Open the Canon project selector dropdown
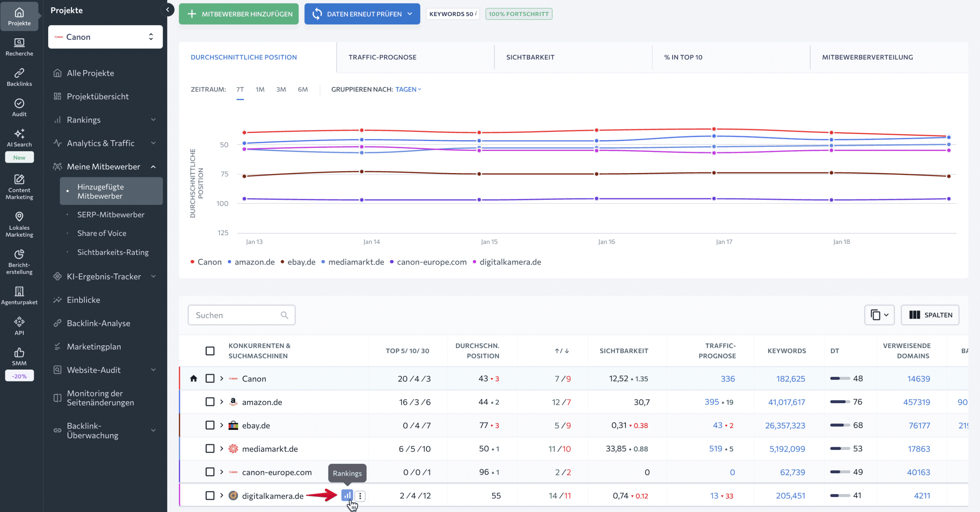This screenshot has width=980, height=512. (105, 36)
